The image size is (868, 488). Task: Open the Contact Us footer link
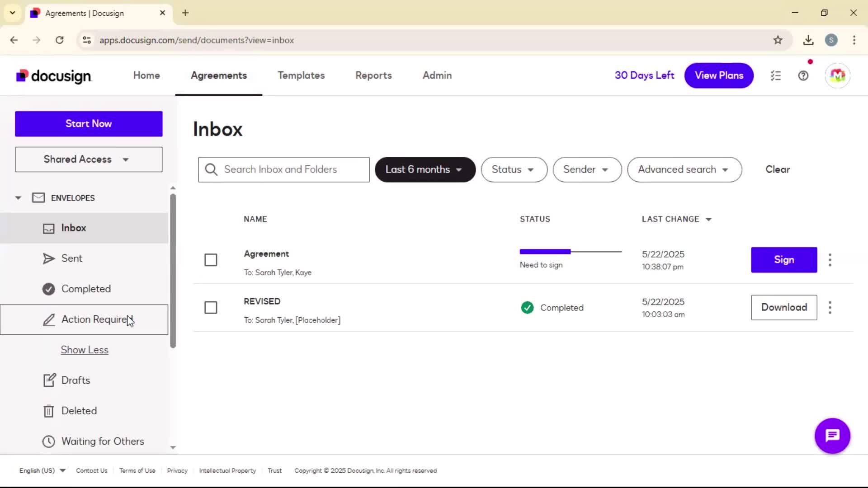point(92,470)
